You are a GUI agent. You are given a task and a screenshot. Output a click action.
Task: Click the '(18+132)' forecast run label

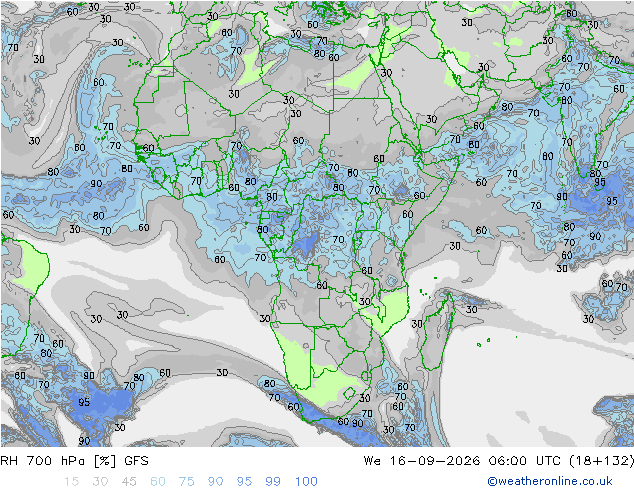601,460
